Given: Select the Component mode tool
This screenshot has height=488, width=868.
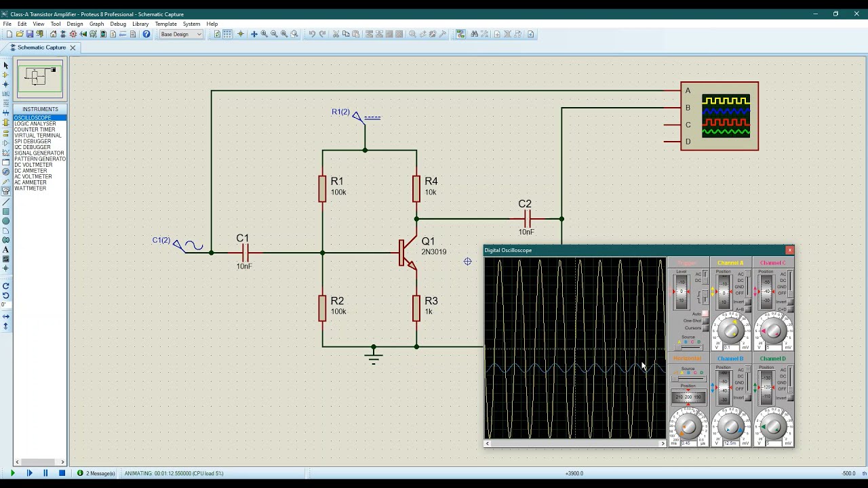Looking at the screenshot, I should click(5, 75).
